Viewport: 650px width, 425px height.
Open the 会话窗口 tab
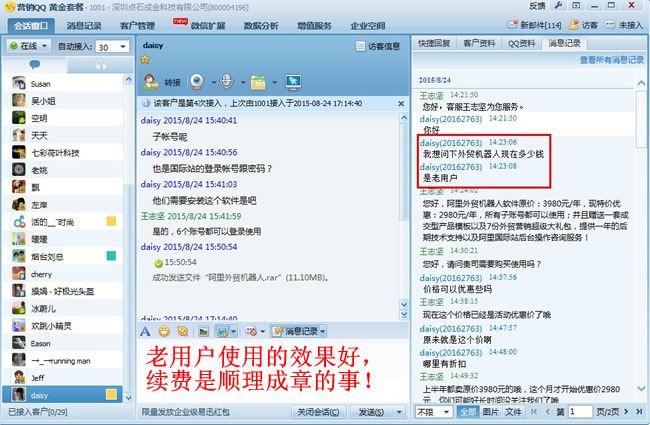click(31, 26)
